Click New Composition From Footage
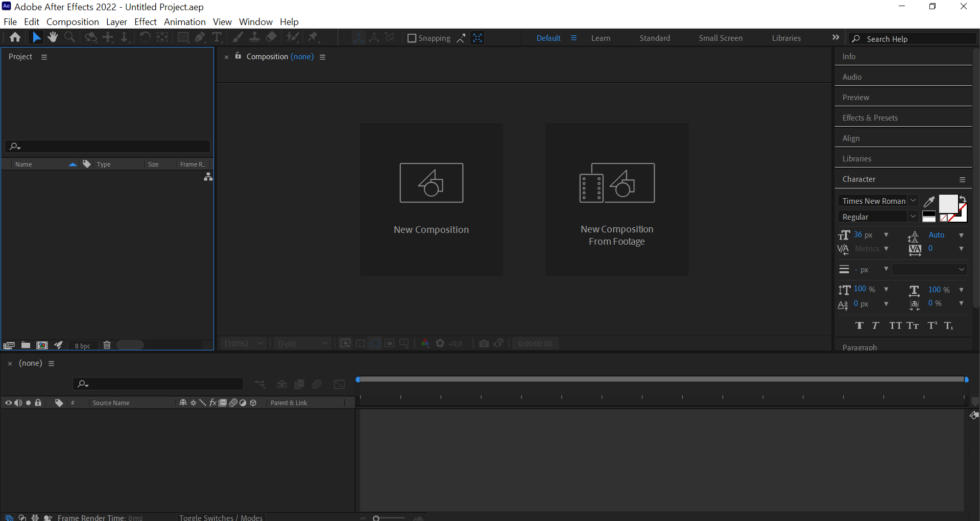Image resolution: width=980 pixels, height=521 pixels. [616, 199]
